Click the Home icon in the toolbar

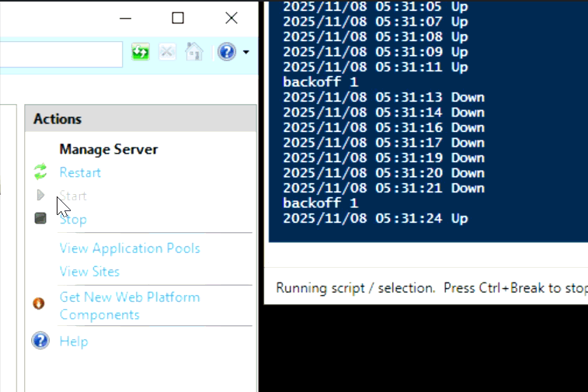194,53
